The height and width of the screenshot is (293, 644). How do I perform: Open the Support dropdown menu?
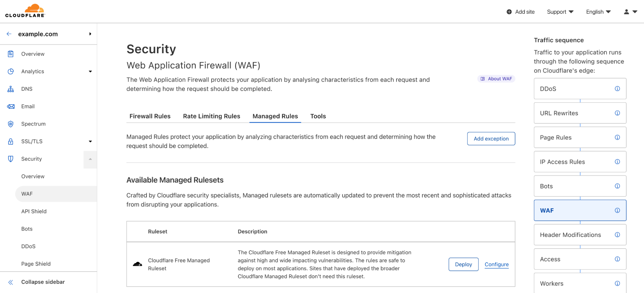[560, 12]
